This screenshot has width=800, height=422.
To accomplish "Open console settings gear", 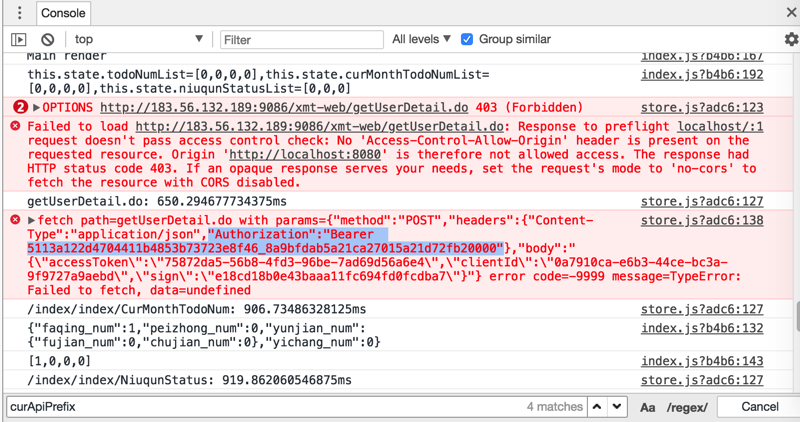I will [791, 40].
